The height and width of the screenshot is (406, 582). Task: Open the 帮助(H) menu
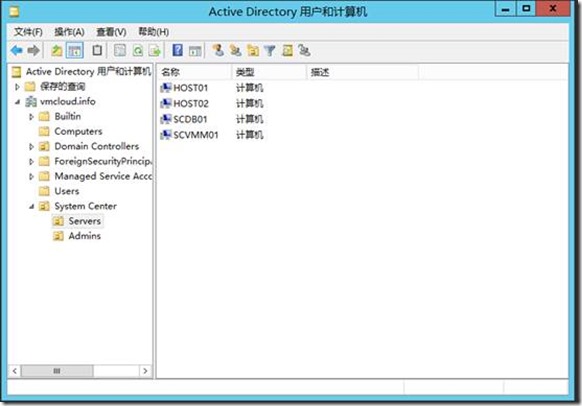tap(154, 32)
